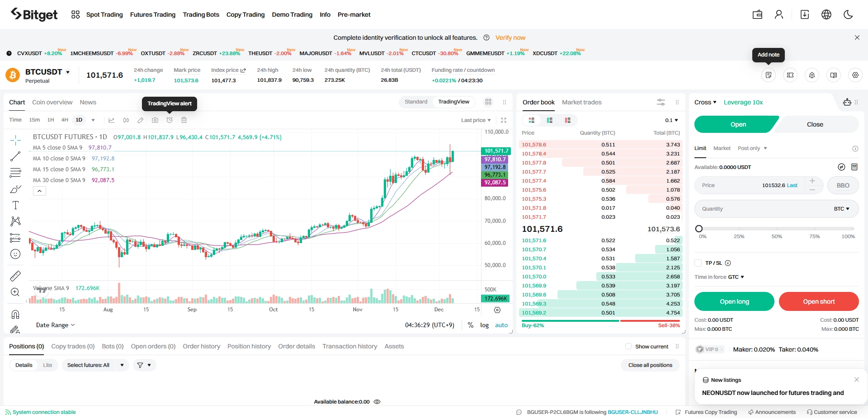
Task: Open the Select futures: All dropdown
Action: (x=95, y=365)
